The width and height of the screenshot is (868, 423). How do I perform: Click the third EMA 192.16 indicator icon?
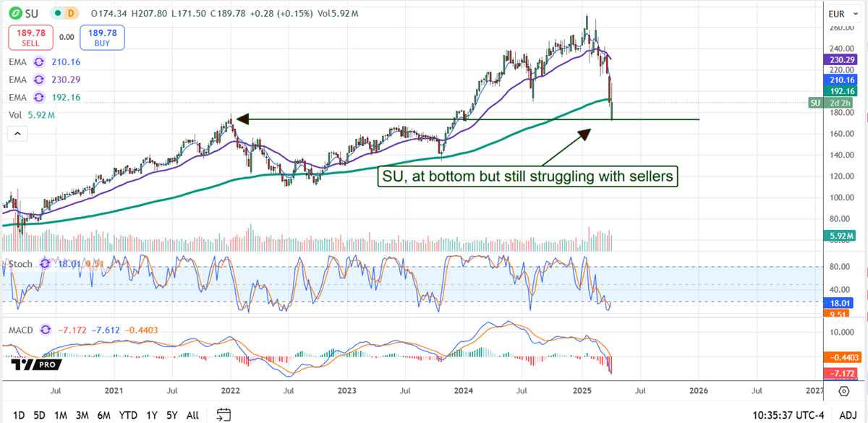coord(39,96)
